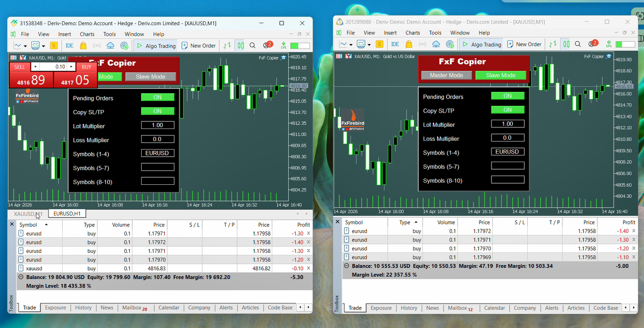This screenshot has width=644, height=328.
Task: Open indicators dropdown arrow in left toolbar
Action: 43,46
